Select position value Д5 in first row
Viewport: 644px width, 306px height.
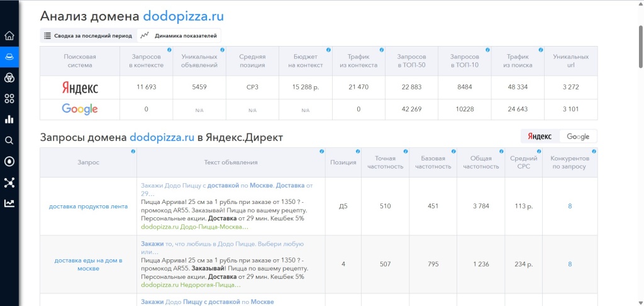coord(343,207)
